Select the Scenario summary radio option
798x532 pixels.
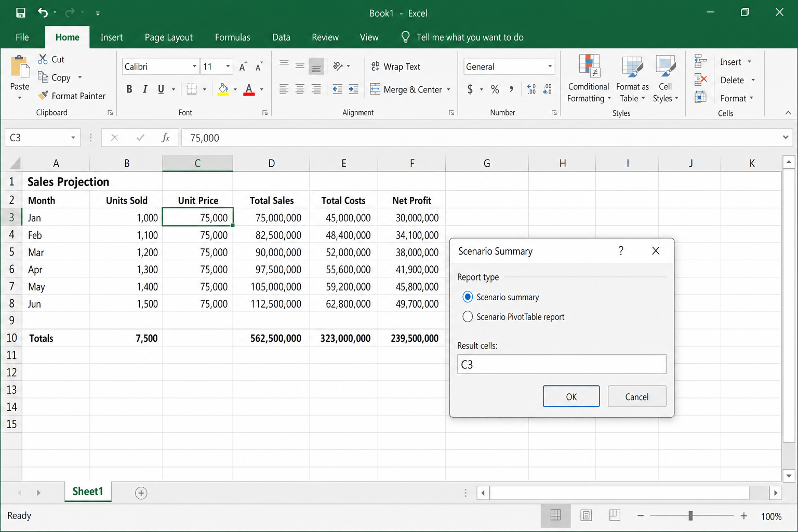pyautogui.click(x=468, y=297)
